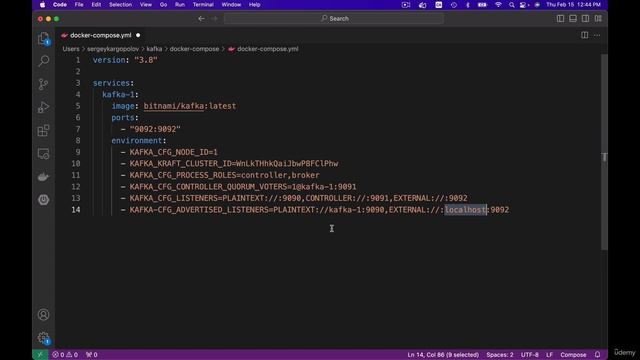Open Remote Explorer view
Screen dimensions: 640x360
click(x=43, y=154)
